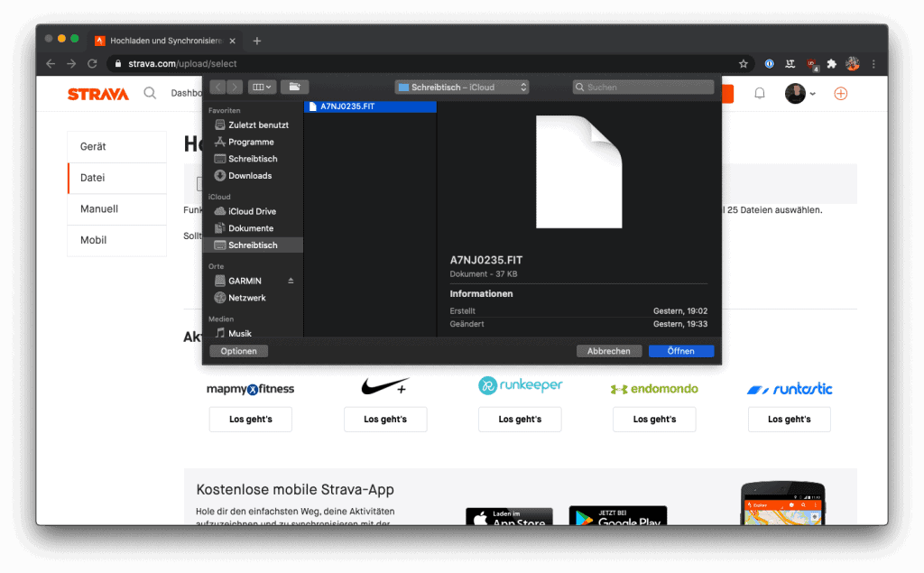Screen dimensions: 924x573
Task: Click the browser back arrow
Action: click(x=51, y=64)
